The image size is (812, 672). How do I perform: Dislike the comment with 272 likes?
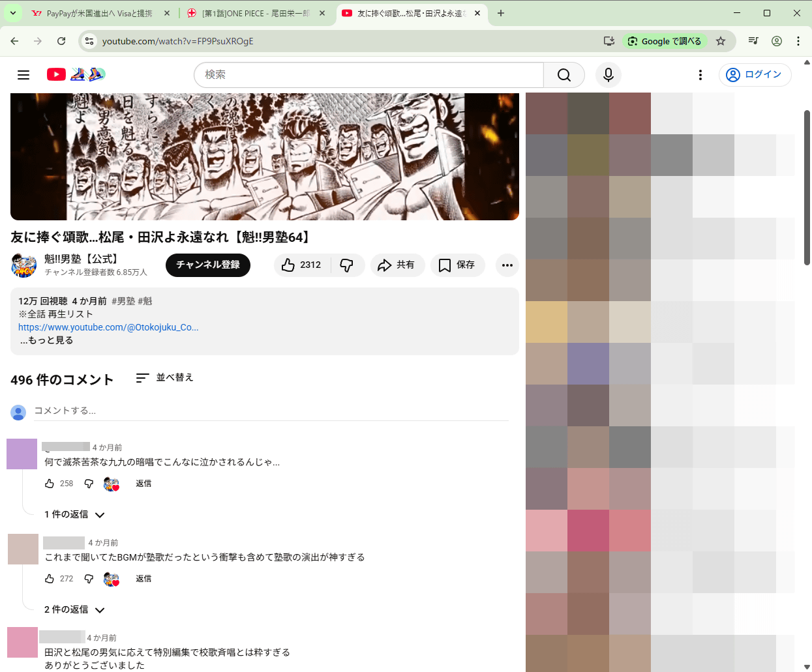[x=89, y=579]
